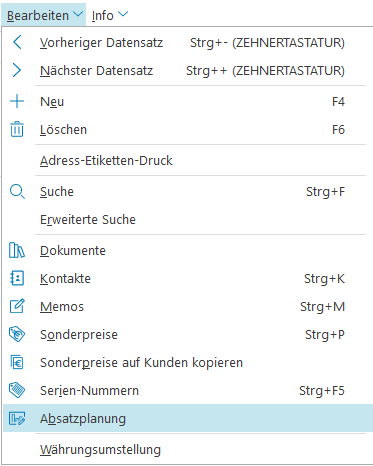Image resolution: width=373 pixels, height=466 pixels.
Task: Click the right arrow icon for next record
Action: pos(17,70)
